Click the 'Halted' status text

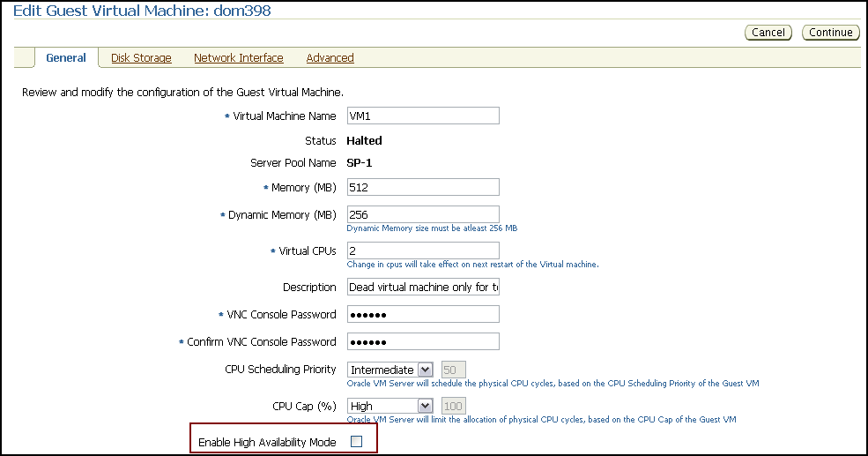[x=364, y=141]
